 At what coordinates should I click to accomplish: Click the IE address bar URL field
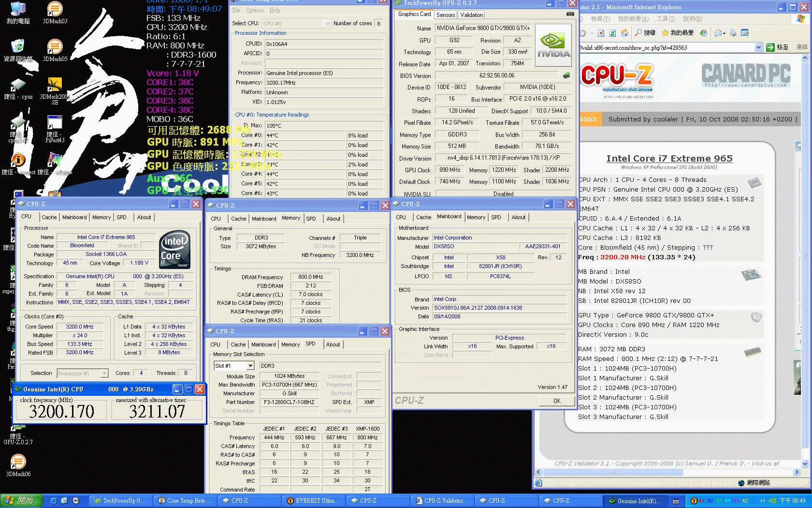pos(666,47)
